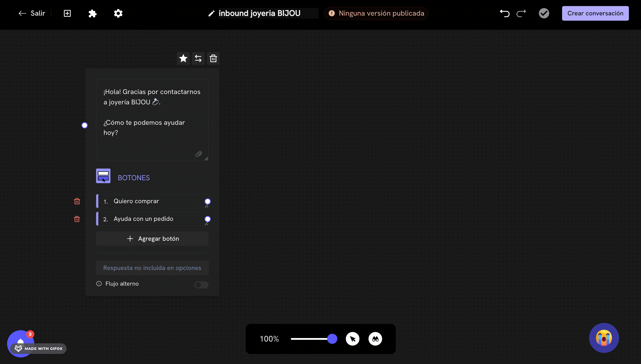
Task: Mark node as favorite with star icon
Action: 183,58
